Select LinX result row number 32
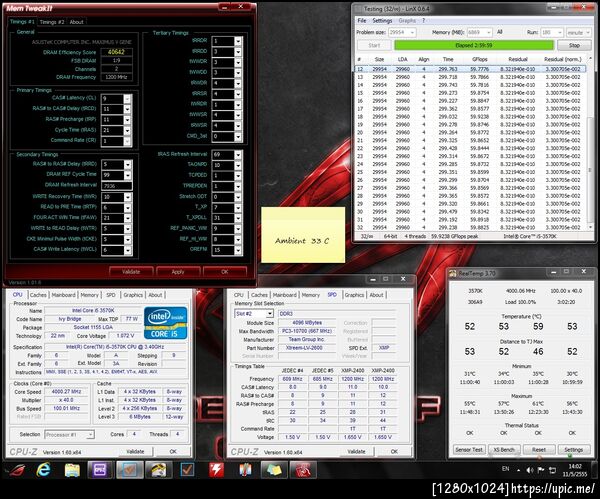 pyautogui.click(x=470, y=227)
